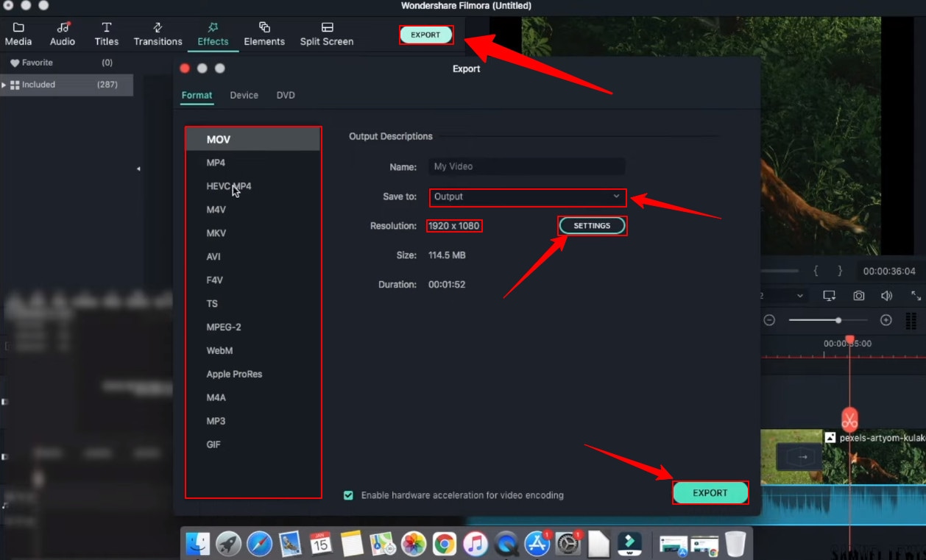The image size is (926, 560).
Task: Take a snapshot with camera icon
Action: tap(859, 296)
